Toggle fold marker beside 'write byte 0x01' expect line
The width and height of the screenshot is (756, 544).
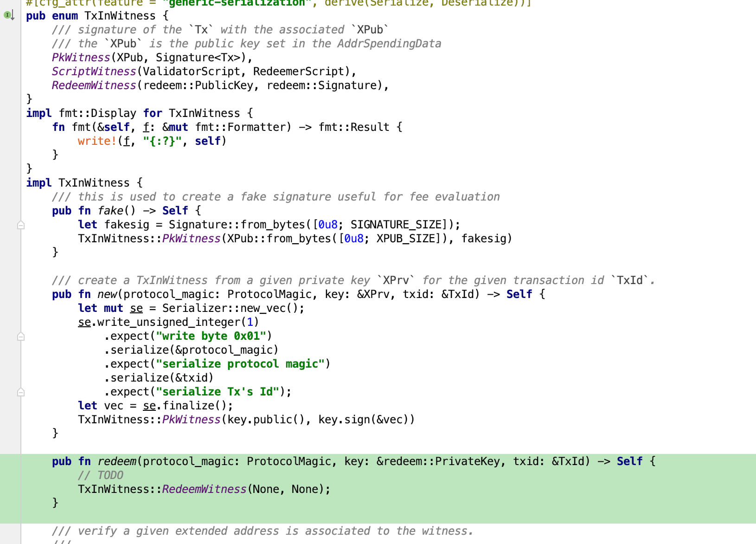point(21,337)
